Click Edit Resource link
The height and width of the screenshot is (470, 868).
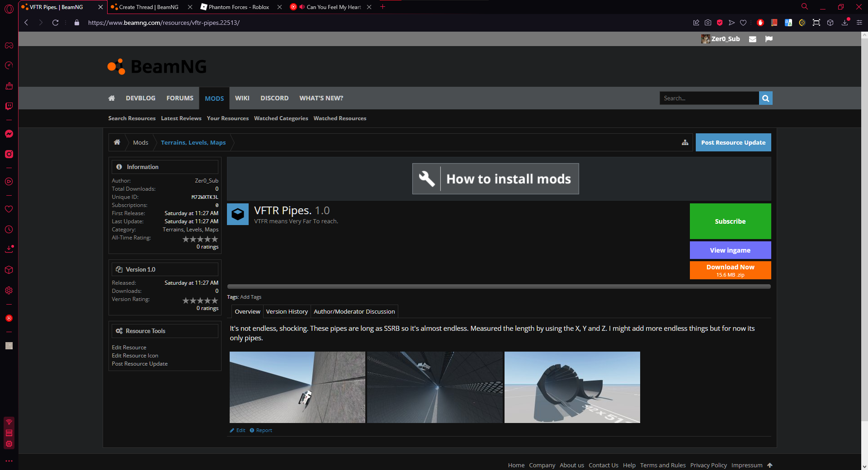pos(129,348)
